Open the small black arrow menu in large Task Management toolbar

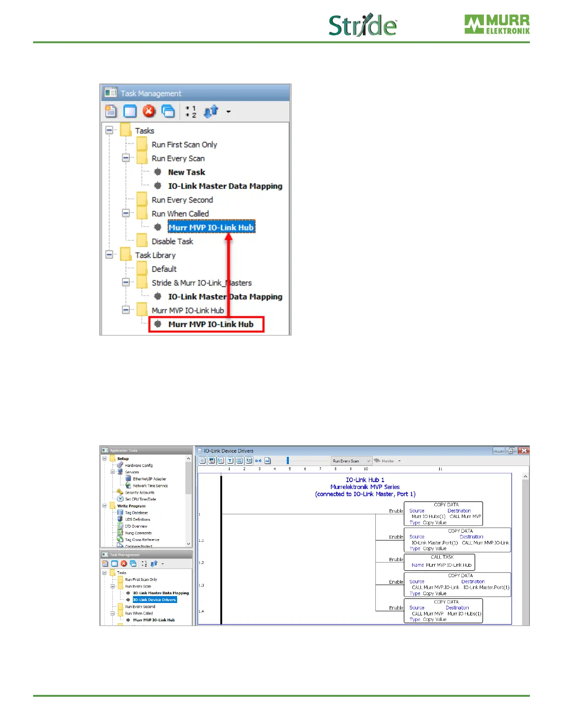(228, 112)
